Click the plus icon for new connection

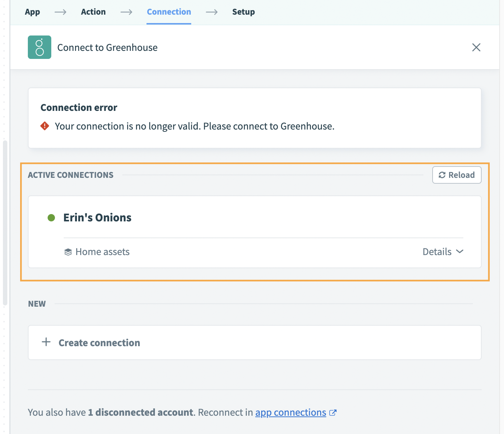coord(46,342)
